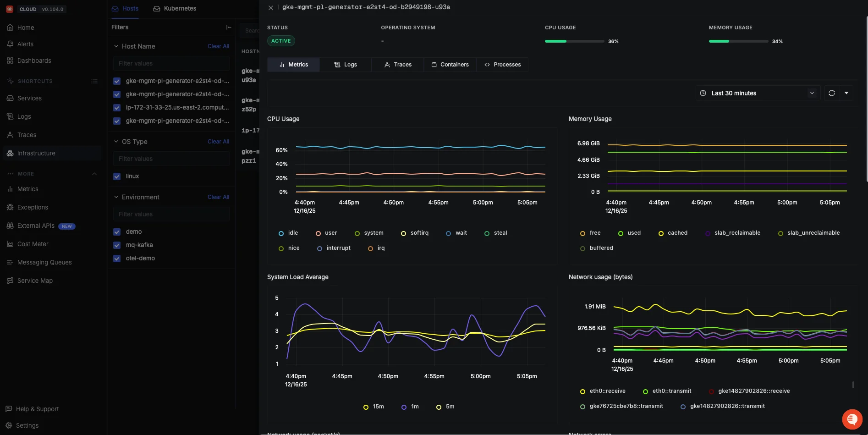Image resolution: width=868 pixels, height=435 pixels.
Task: Navigate to Messaging Queues in the sidebar
Action: [44, 262]
